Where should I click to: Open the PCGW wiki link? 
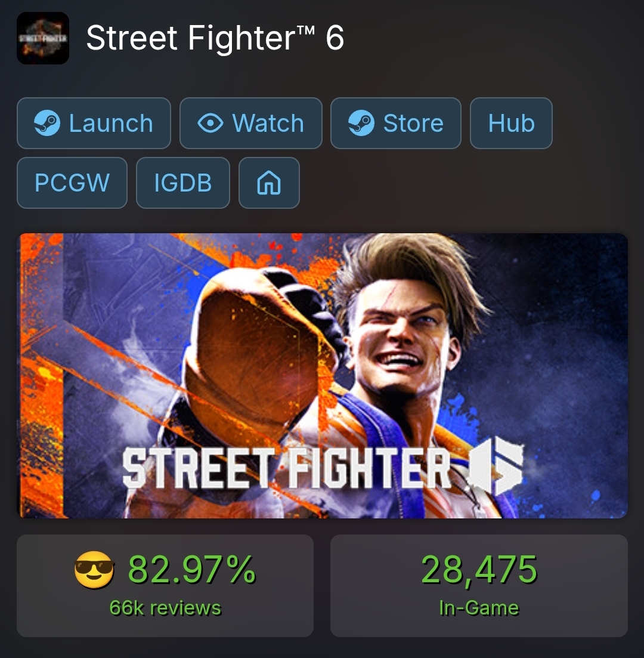pyautogui.click(x=72, y=183)
